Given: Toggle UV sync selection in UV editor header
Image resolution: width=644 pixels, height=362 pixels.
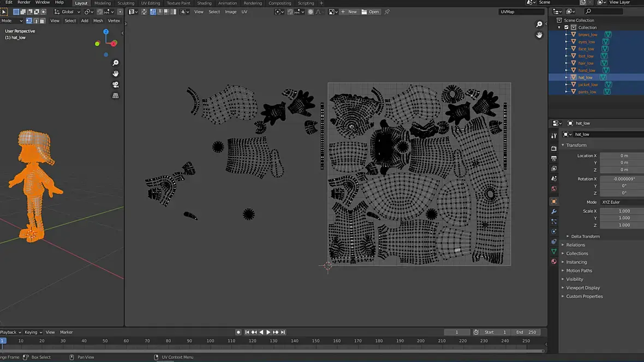Looking at the screenshot, I should click(144, 12).
